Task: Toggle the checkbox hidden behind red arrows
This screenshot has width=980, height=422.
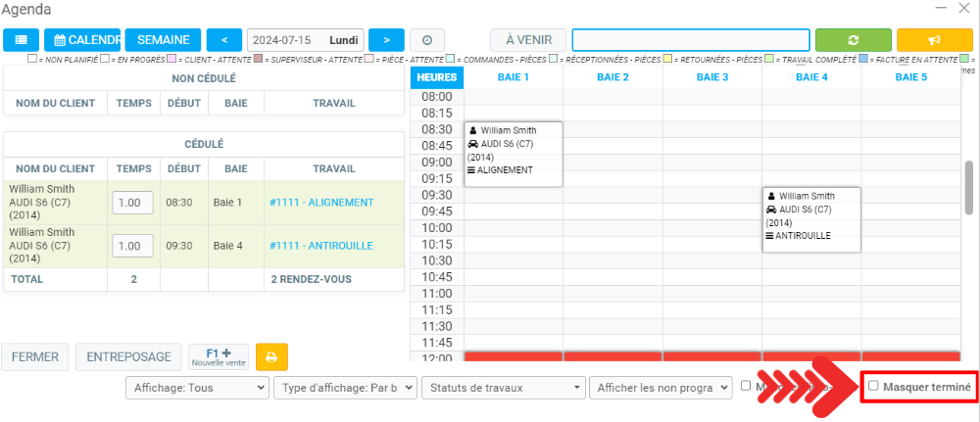Action: tap(746, 386)
